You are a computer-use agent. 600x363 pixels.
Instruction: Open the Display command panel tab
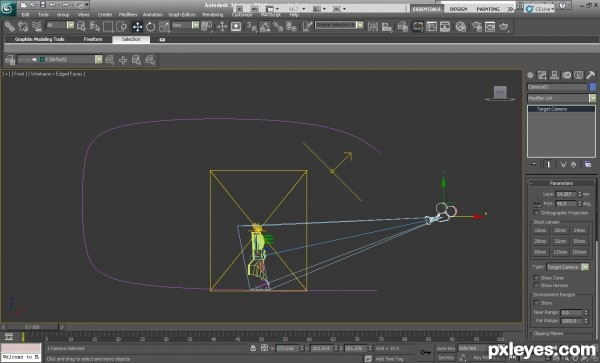click(579, 75)
